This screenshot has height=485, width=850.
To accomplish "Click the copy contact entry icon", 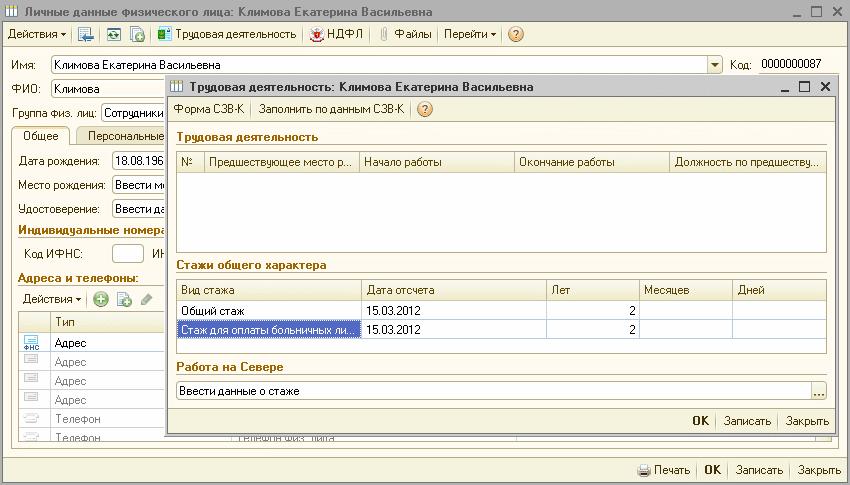I will coord(124,299).
